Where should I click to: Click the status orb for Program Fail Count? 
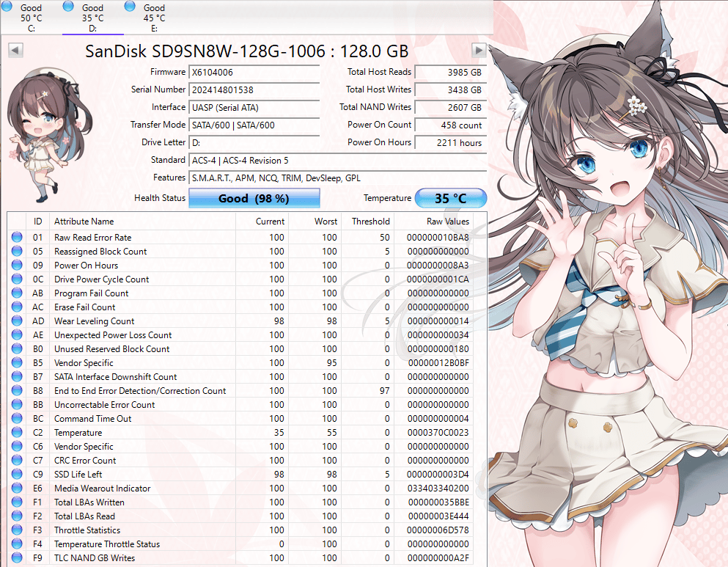(x=17, y=293)
